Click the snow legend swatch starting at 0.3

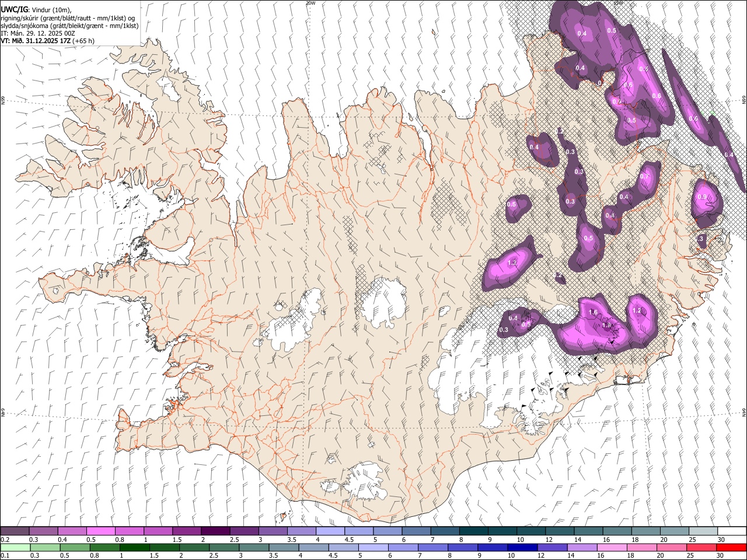point(44,531)
